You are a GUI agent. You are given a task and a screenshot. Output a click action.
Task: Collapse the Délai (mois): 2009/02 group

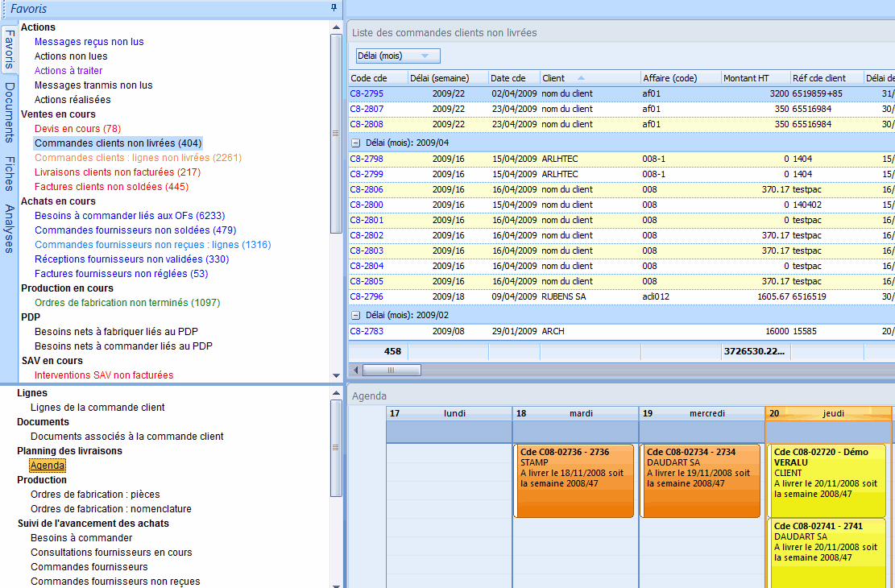[355, 315]
